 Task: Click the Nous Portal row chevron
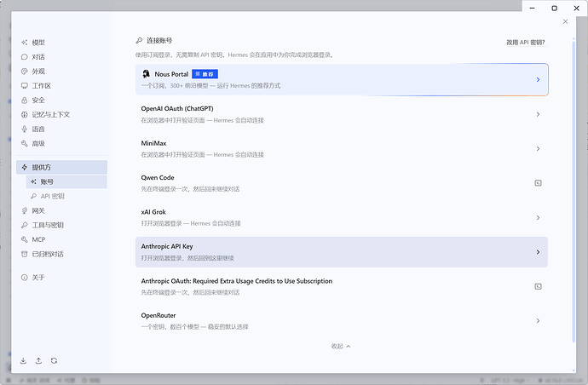tap(538, 79)
